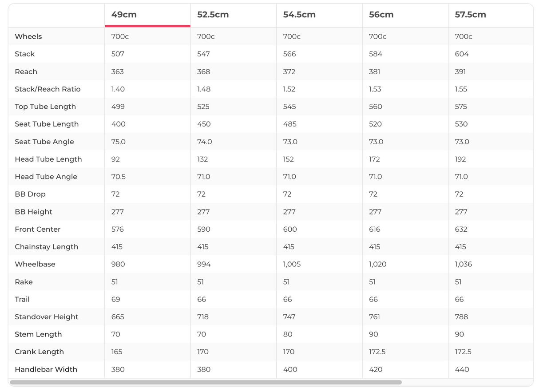
Task: Click the 584 stack value
Action: (375, 54)
